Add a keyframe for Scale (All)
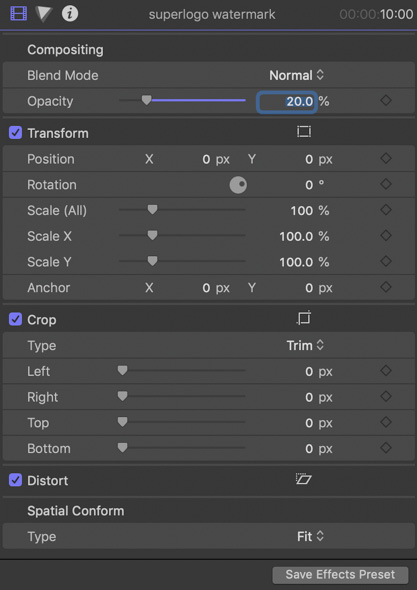417x590 pixels. point(386,210)
